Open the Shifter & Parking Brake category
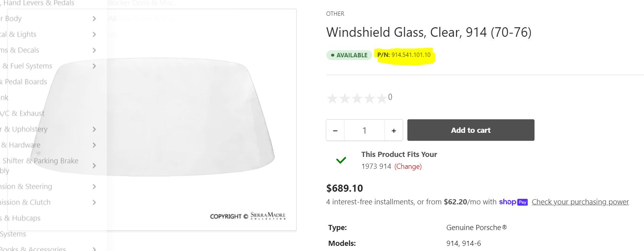This screenshot has height=251, width=644. [x=40, y=161]
